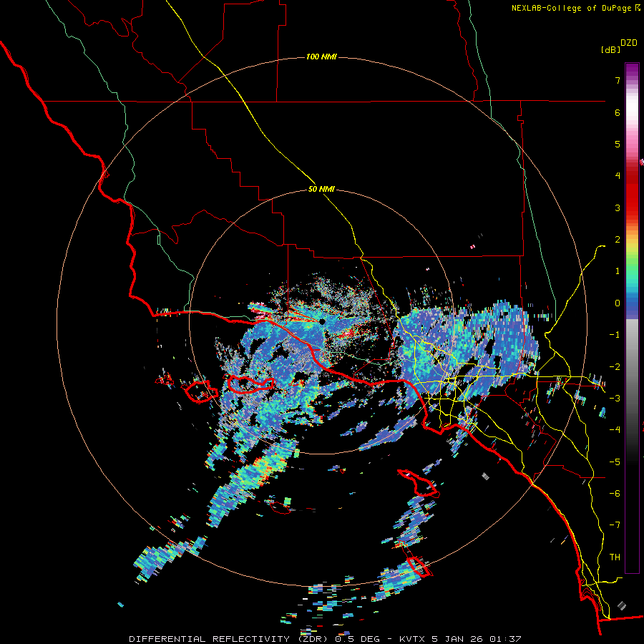The height and width of the screenshot is (644, 644).
Task: Click the -4 value on the dB scale
Action: [x=615, y=430]
